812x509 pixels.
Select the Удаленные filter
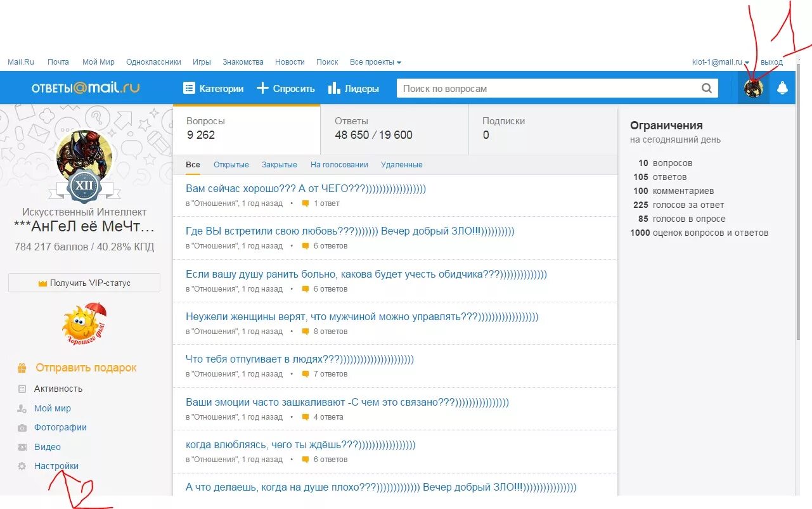click(x=401, y=165)
